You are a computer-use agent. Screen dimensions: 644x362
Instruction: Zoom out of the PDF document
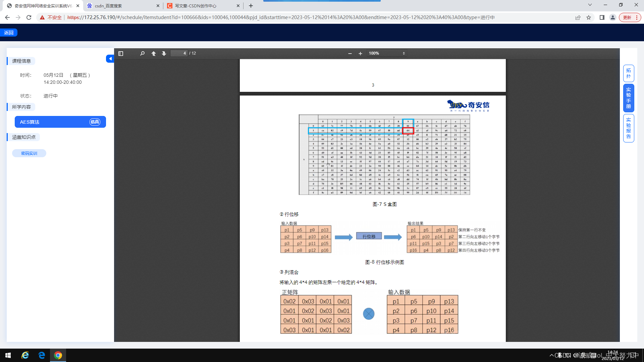pyautogui.click(x=350, y=53)
